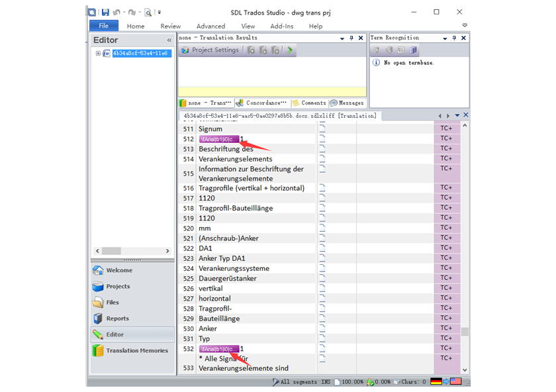
Task: Click the Undo icon at the top
Action: click(116, 11)
